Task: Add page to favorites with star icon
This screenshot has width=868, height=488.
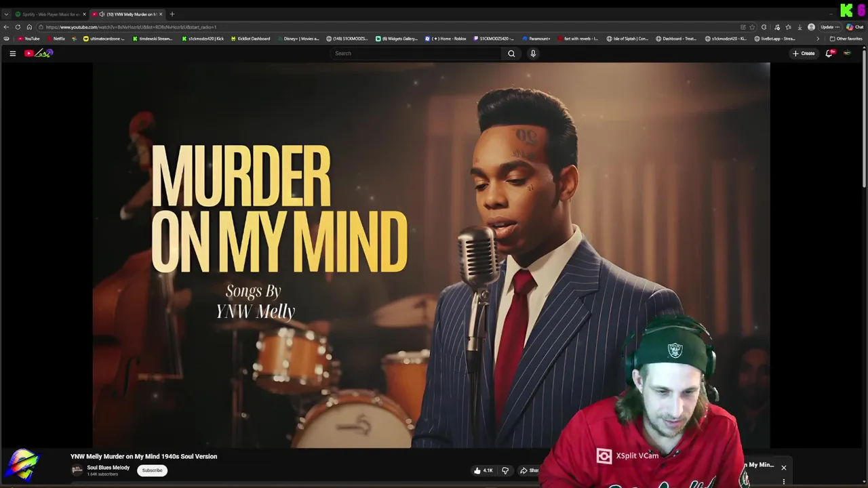Action: 752,27
